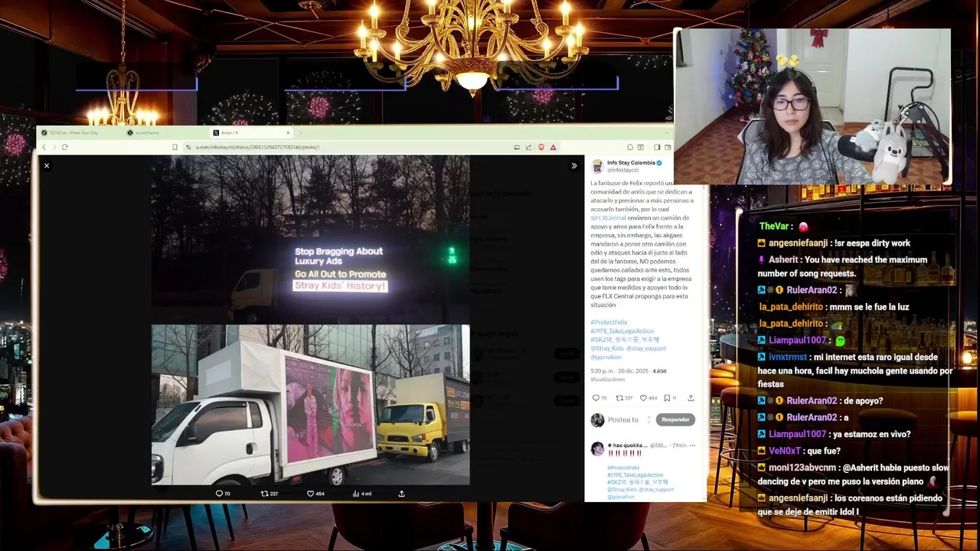Click the Responder button
The width and height of the screenshot is (980, 551).
point(675,419)
